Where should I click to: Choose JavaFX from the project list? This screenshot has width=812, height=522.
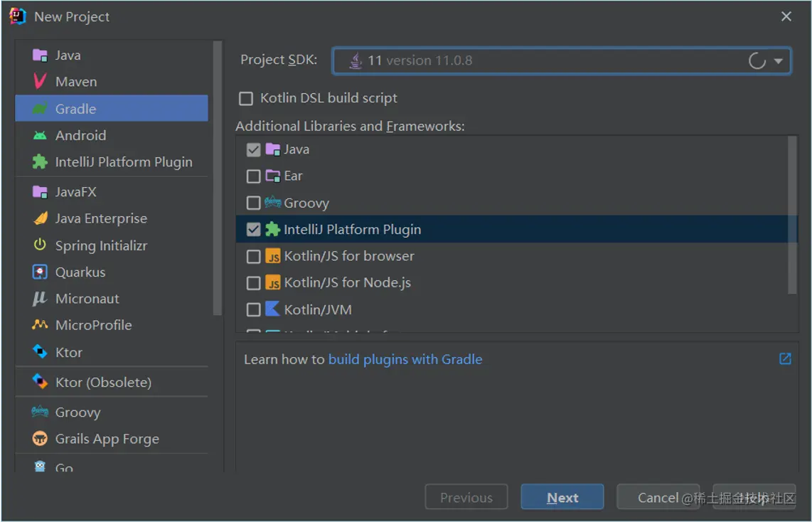pos(75,192)
